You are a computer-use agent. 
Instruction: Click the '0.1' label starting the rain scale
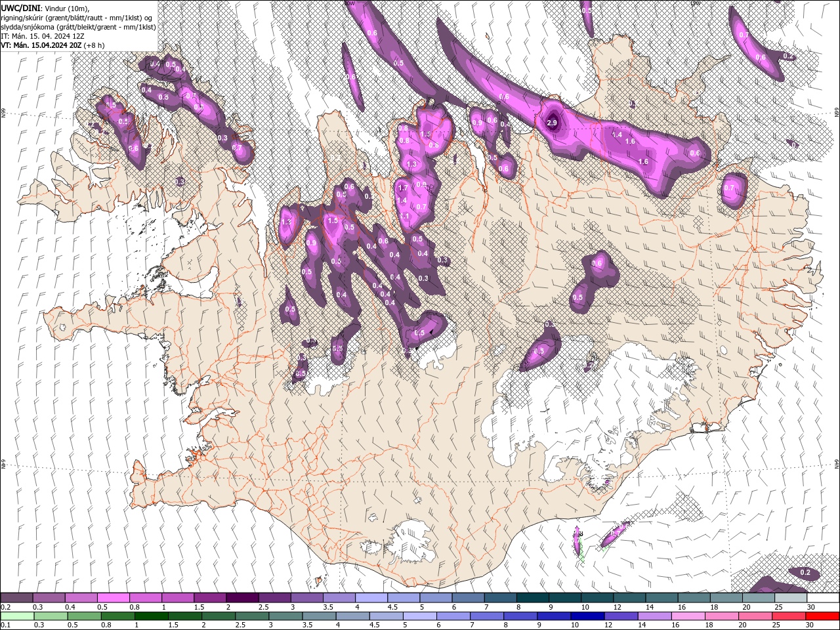pyautogui.click(x=5, y=625)
